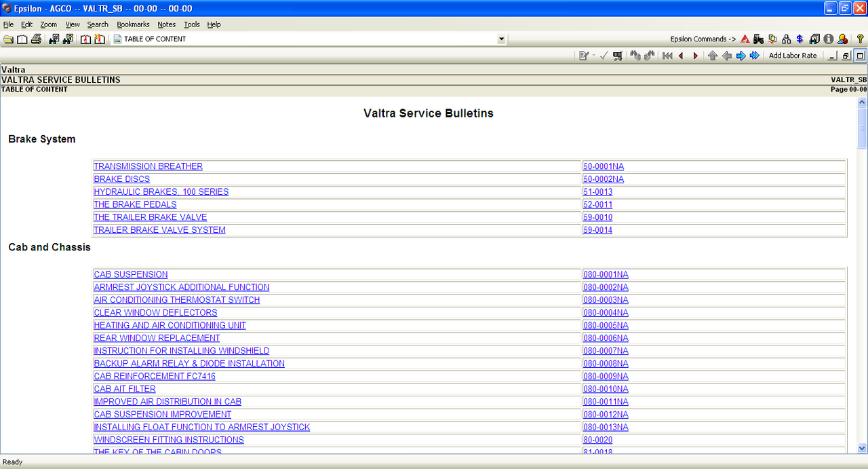Open the TABLE OF CONTENT dropdown arrow
868x469 pixels.
click(502, 39)
